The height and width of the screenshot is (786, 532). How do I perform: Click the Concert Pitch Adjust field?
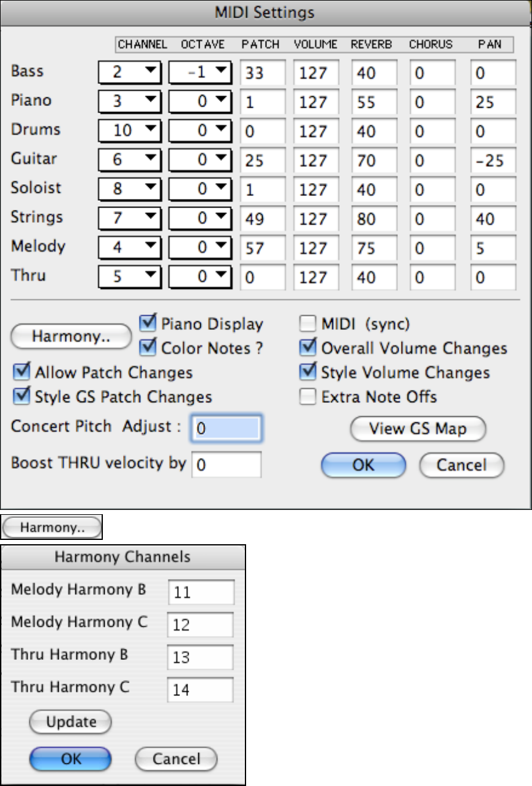point(227,428)
